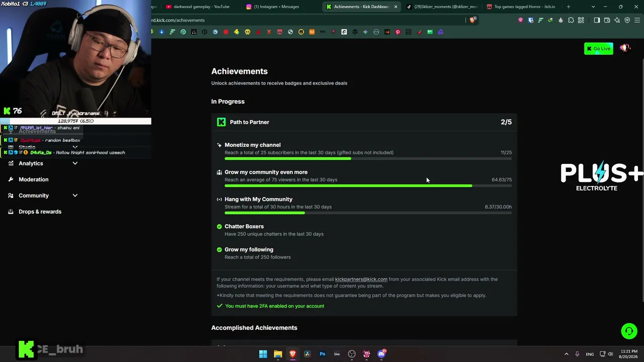Screen dimensions: 644x362
Task: Click the Hang with My Community progress bar
Action: (x=368, y=213)
